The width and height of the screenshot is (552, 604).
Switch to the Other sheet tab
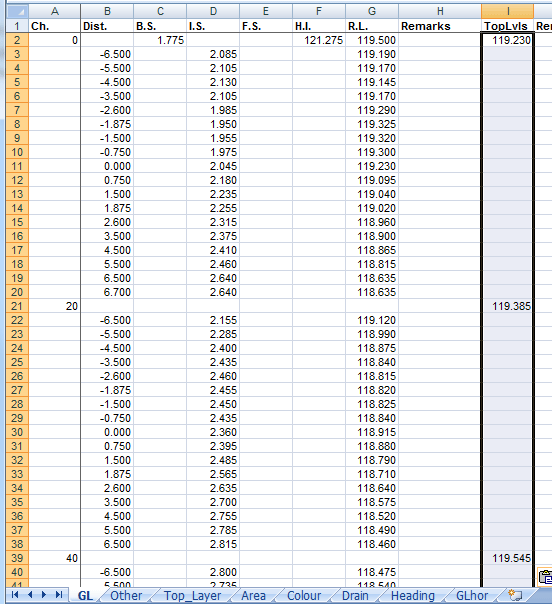(126, 596)
